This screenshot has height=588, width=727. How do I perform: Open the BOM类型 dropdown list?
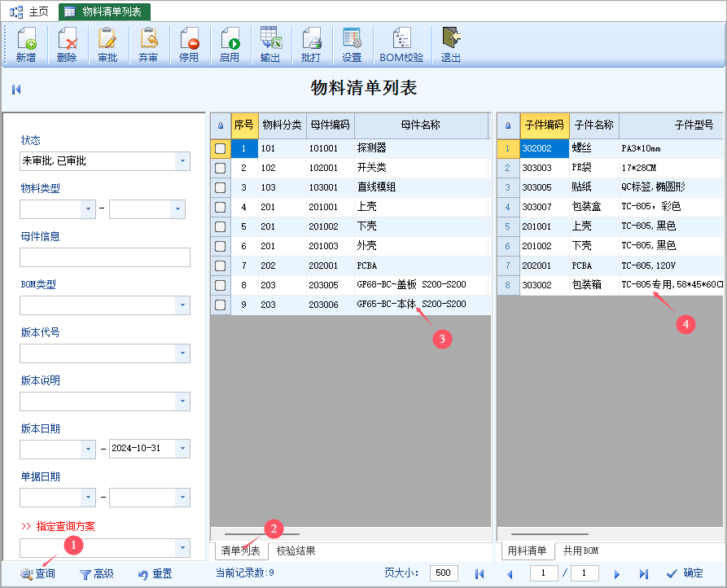point(182,305)
